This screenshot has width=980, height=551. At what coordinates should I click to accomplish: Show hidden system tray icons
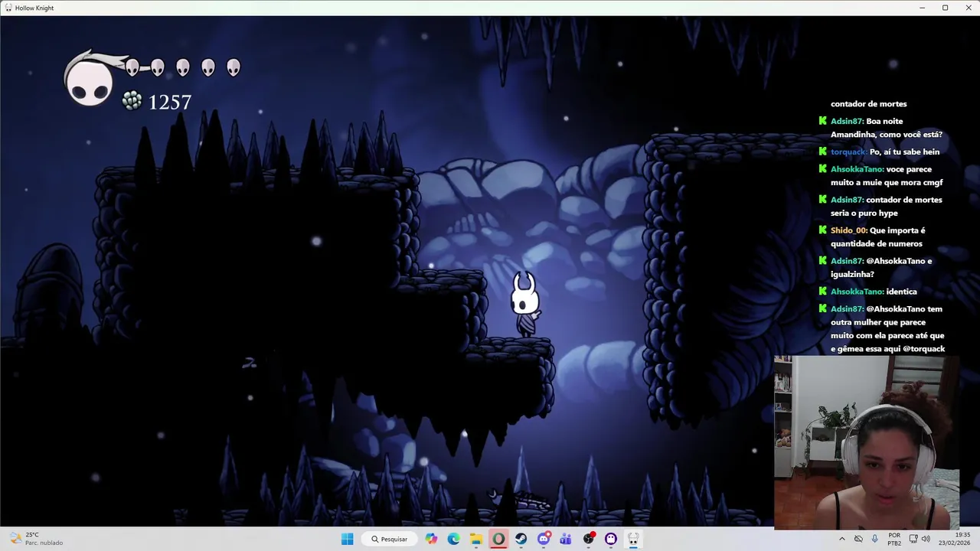click(x=842, y=539)
